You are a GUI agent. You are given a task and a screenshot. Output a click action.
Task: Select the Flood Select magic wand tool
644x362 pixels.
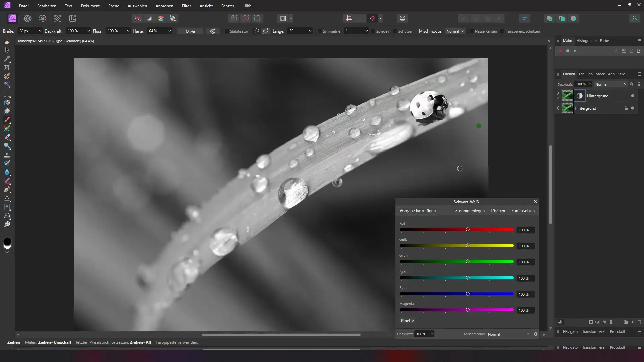(x=7, y=85)
